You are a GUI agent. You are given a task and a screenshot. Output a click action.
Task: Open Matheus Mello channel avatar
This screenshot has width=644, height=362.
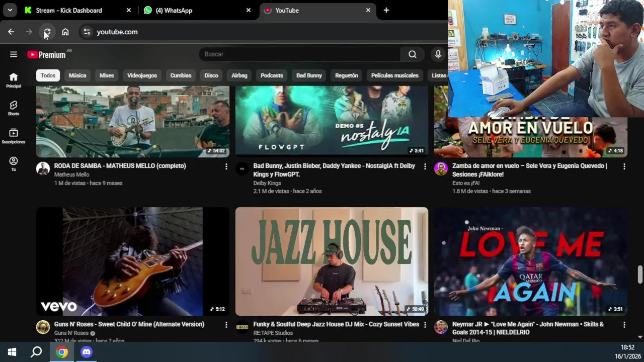click(x=43, y=168)
